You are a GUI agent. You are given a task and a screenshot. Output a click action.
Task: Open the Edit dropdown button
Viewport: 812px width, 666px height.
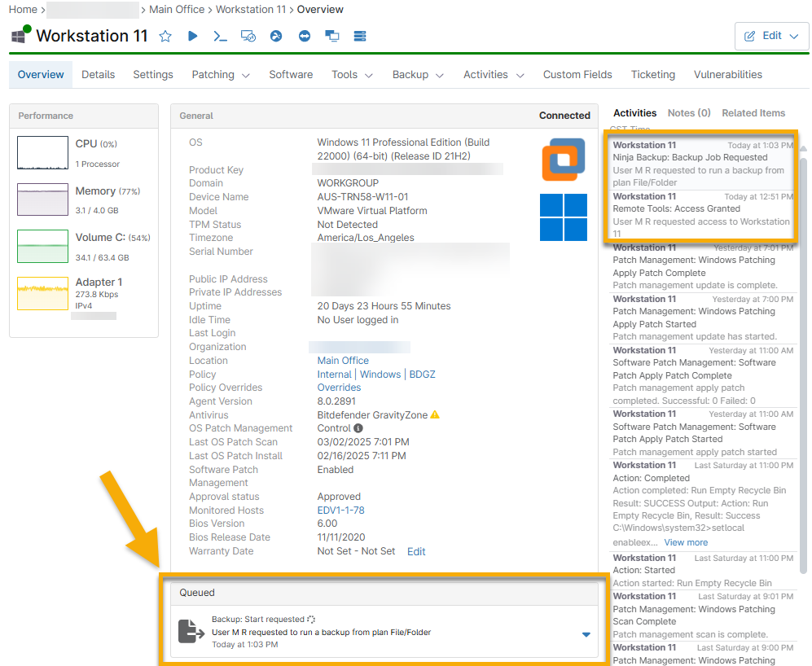click(771, 36)
